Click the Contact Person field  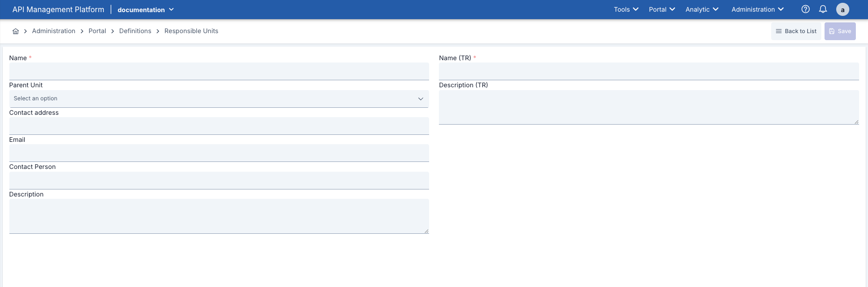point(219,181)
